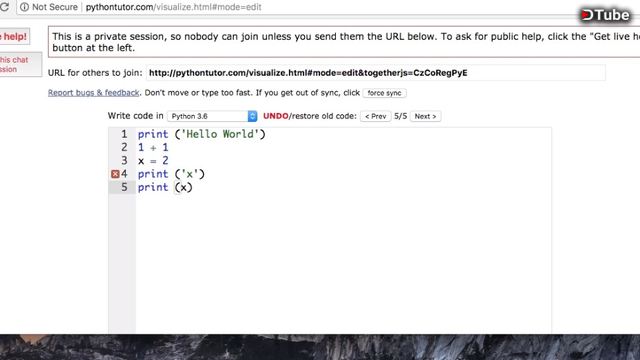Image resolution: width=640 pixels, height=360 pixels.
Task: Select the URL for others to join field
Action: 376,73
